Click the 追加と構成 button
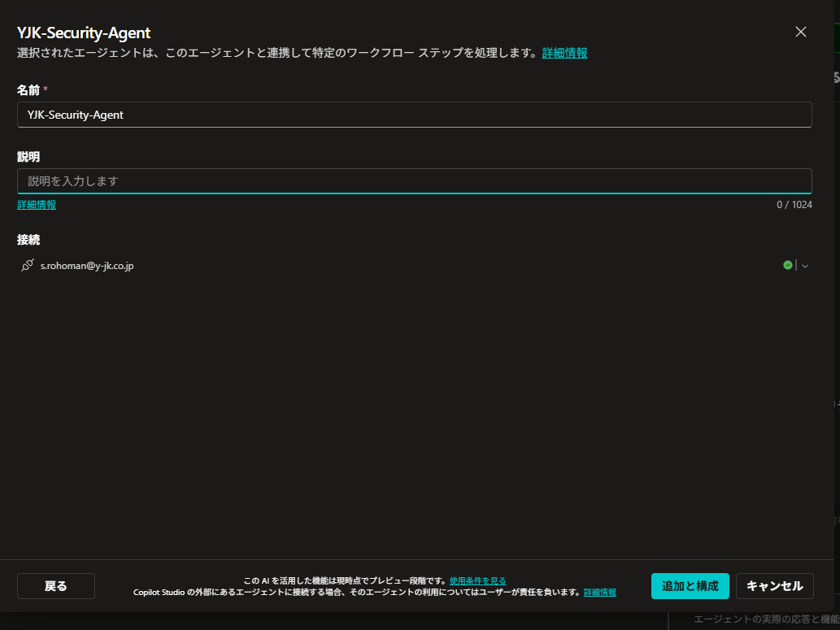Screen dimensions: 840x630 pos(690,586)
